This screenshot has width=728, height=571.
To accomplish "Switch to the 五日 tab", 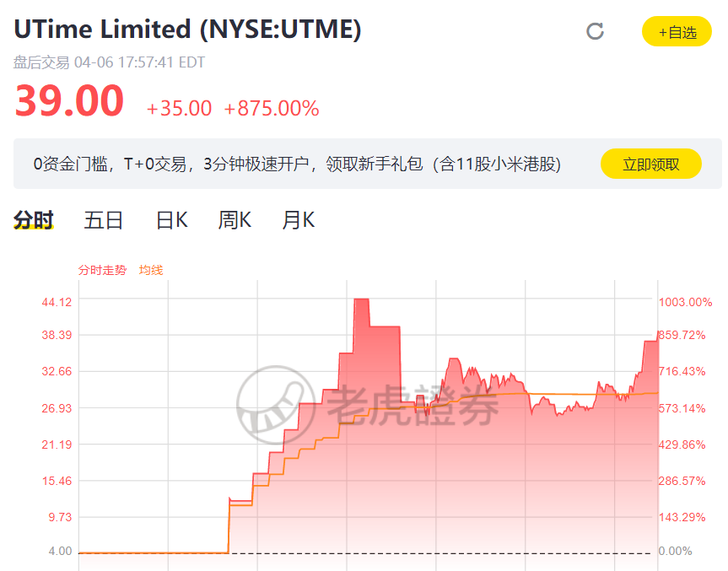I will tap(103, 219).
